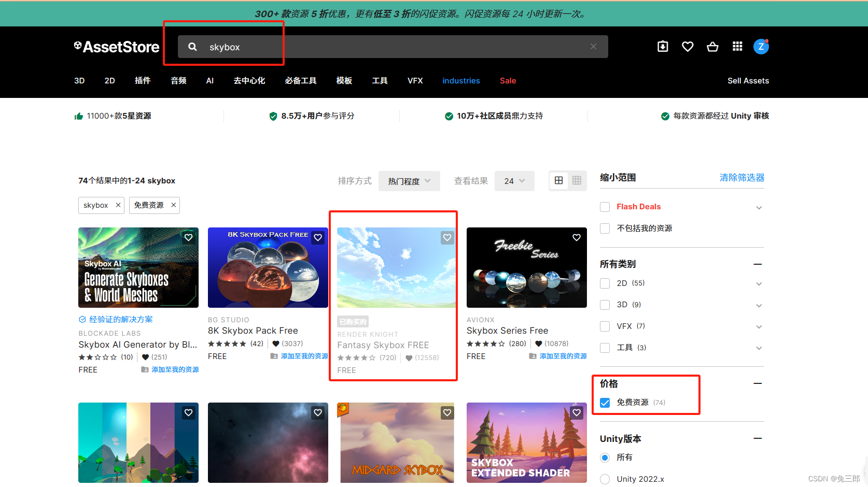Check the 2D category checkbox
The height and width of the screenshot is (487, 868).
[605, 283]
